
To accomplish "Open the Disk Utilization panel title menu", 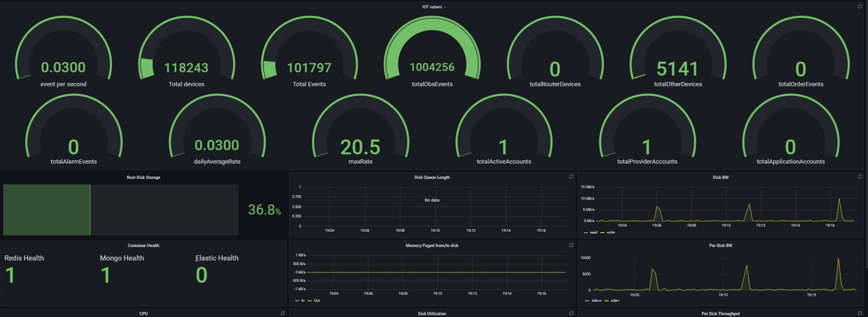I will click(x=432, y=314).
